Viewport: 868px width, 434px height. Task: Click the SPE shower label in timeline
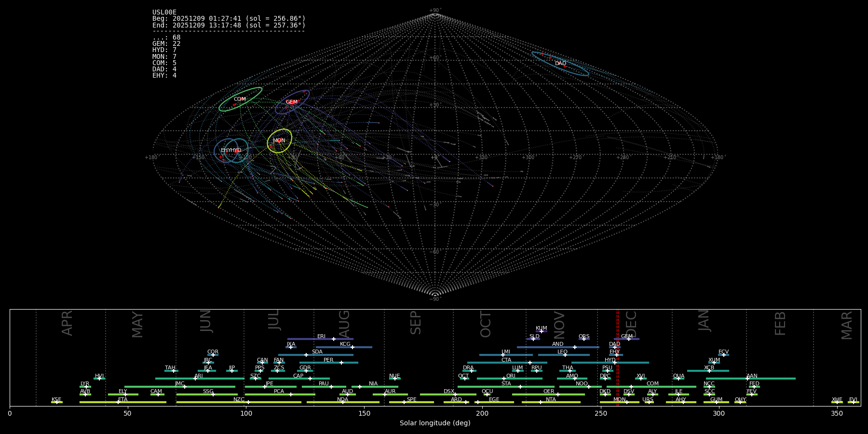(x=412, y=400)
